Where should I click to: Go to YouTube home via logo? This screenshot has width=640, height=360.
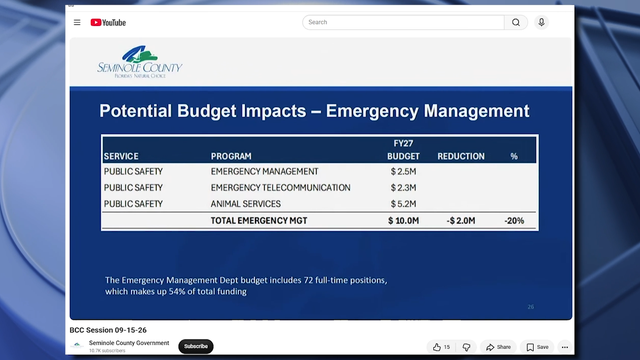tap(108, 22)
